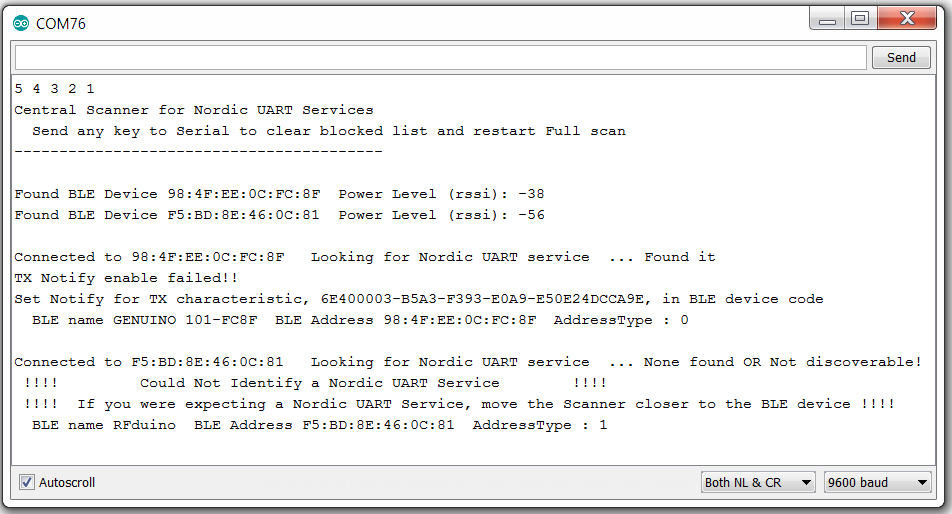This screenshot has height=514, width=952.
Task: Click the Arduino logo in the title bar
Action: click(x=21, y=24)
